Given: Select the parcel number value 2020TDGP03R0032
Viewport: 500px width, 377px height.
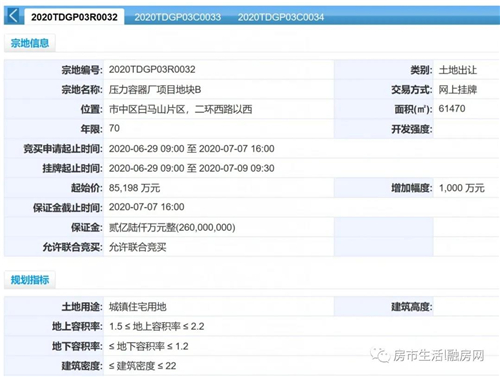Looking at the screenshot, I should 152,69.
